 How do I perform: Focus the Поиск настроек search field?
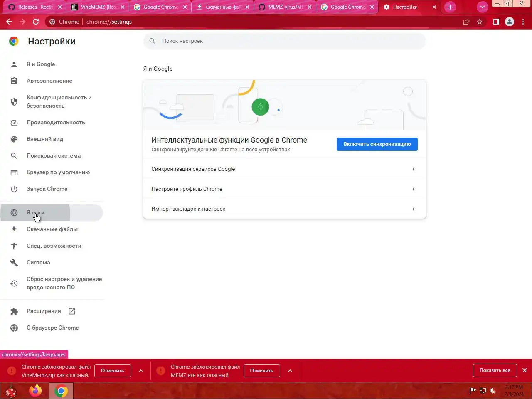click(x=285, y=41)
